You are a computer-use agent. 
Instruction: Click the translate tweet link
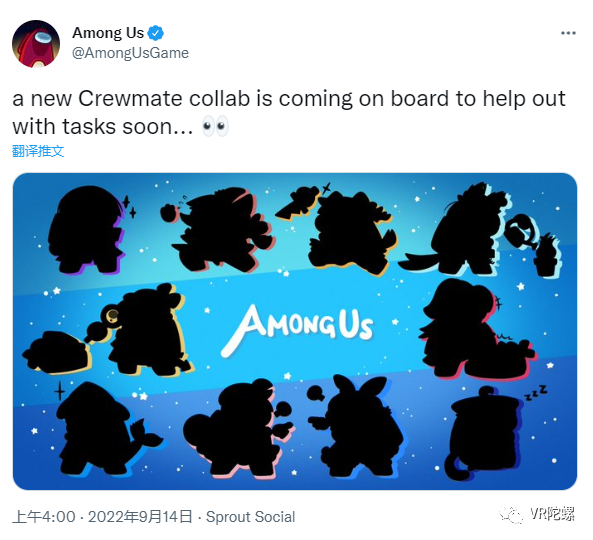(38, 151)
